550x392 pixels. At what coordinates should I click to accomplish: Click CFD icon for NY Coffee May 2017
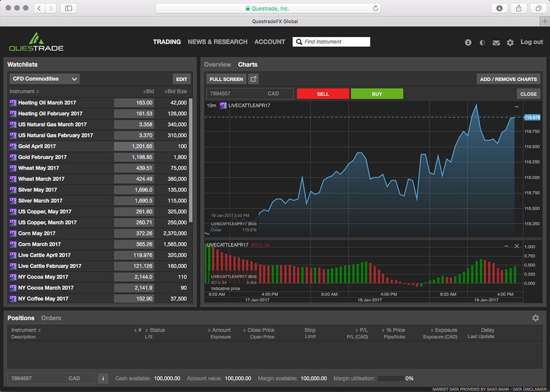13,299
